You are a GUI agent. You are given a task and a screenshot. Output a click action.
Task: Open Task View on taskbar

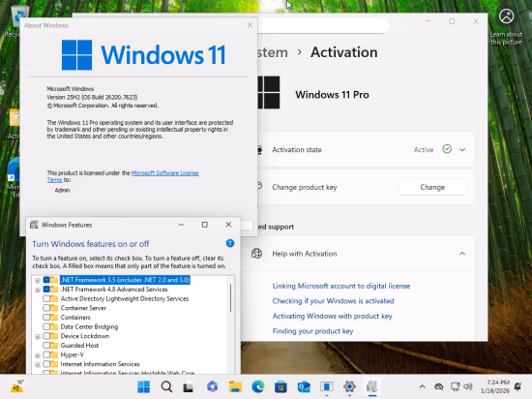pos(189,386)
